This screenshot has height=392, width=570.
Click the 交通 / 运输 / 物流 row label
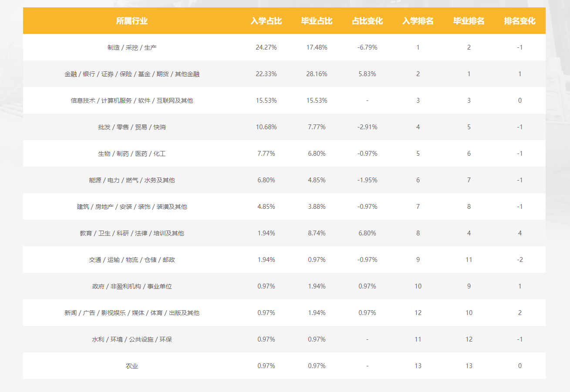(x=132, y=260)
